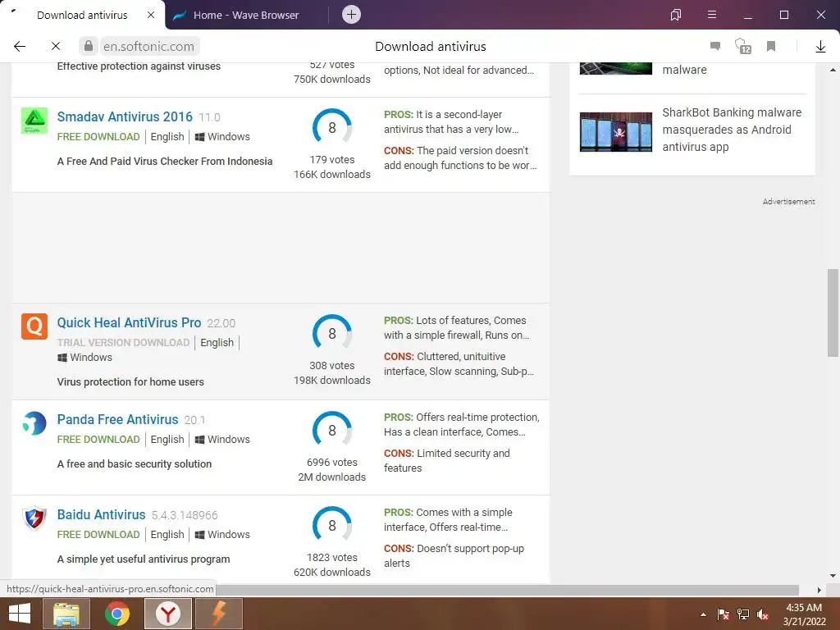Open the downloads arrow icon
The width and height of the screenshot is (840, 630).
pos(820,47)
